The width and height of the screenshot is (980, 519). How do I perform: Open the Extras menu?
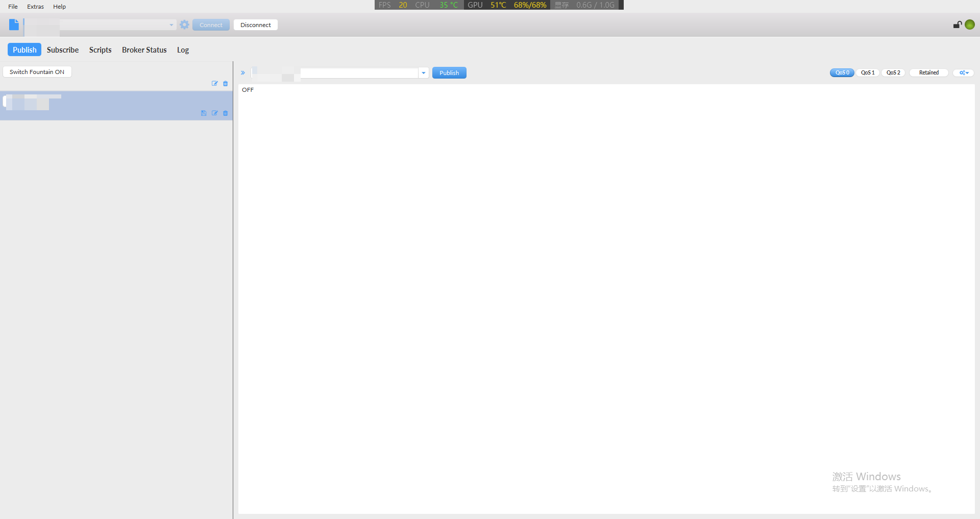pyautogui.click(x=35, y=7)
